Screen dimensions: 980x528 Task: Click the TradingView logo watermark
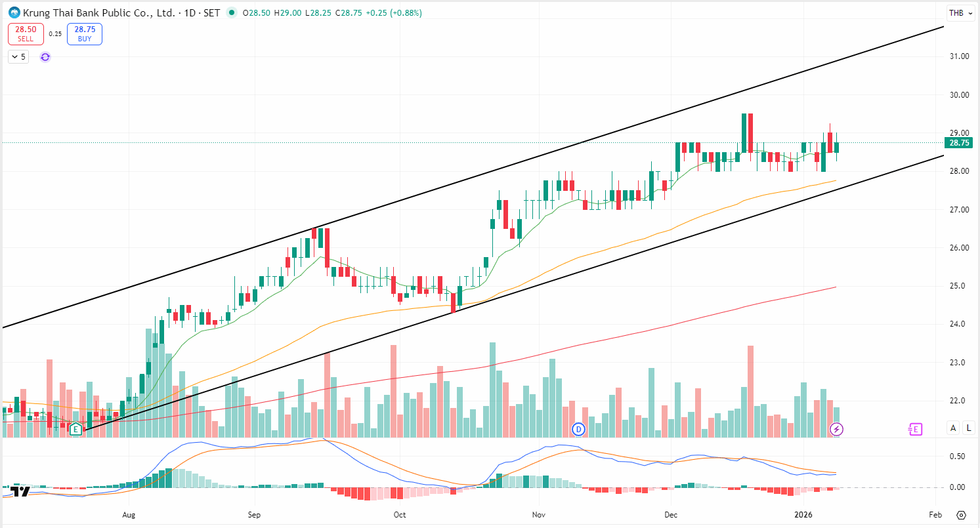[x=20, y=492]
